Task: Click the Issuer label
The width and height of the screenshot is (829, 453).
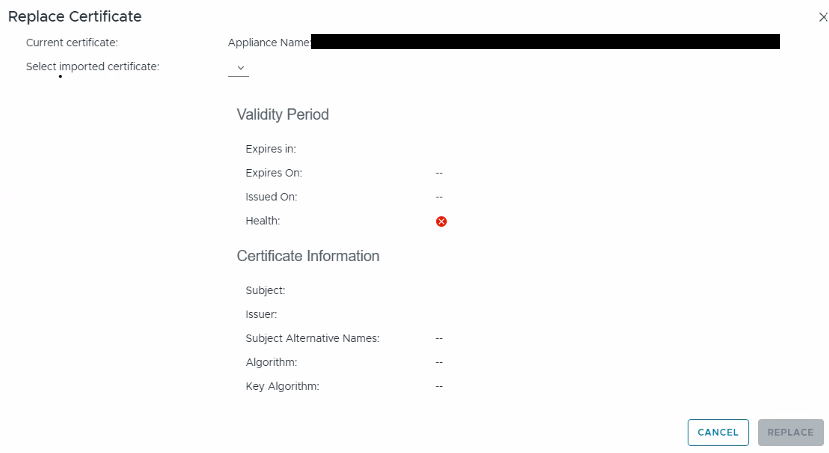Action: [261, 314]
